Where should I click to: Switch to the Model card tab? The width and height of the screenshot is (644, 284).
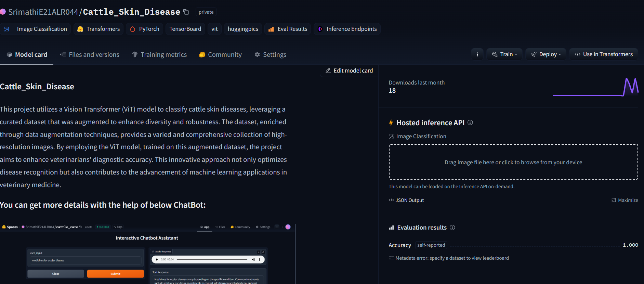coord(27,55)
